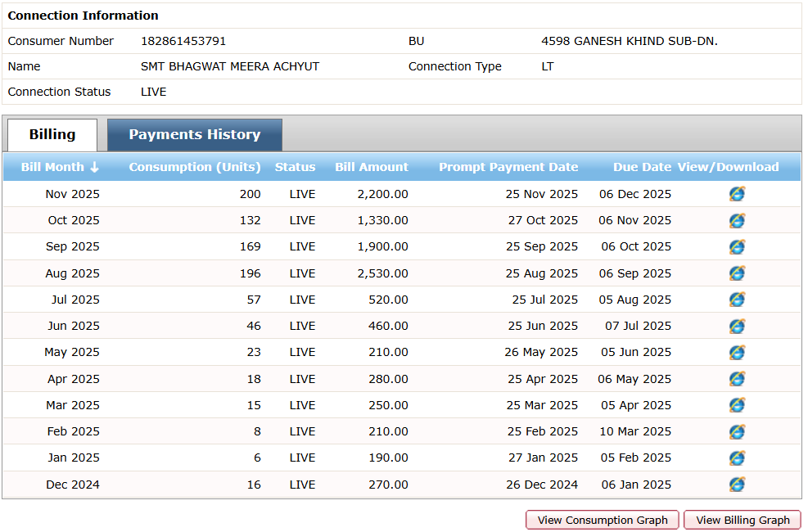Click the Consumption (Units) column header
The width and height of the screenshot is (808, 532).
click(195, 167)
